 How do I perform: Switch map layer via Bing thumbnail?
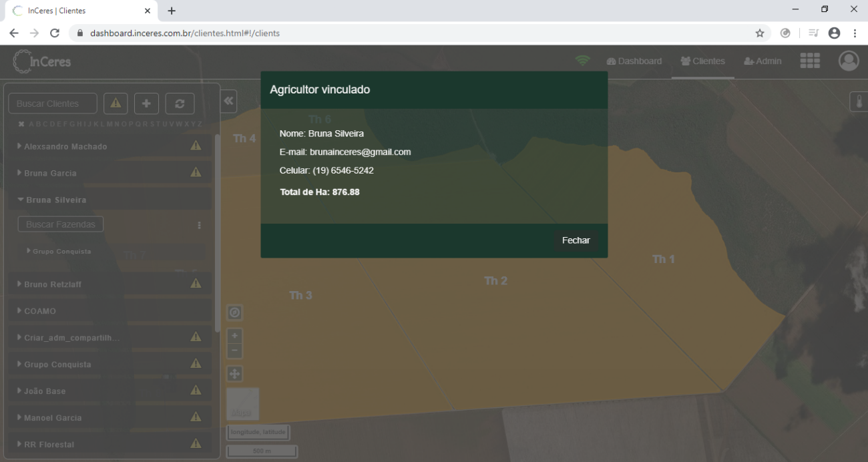point(242,404)
